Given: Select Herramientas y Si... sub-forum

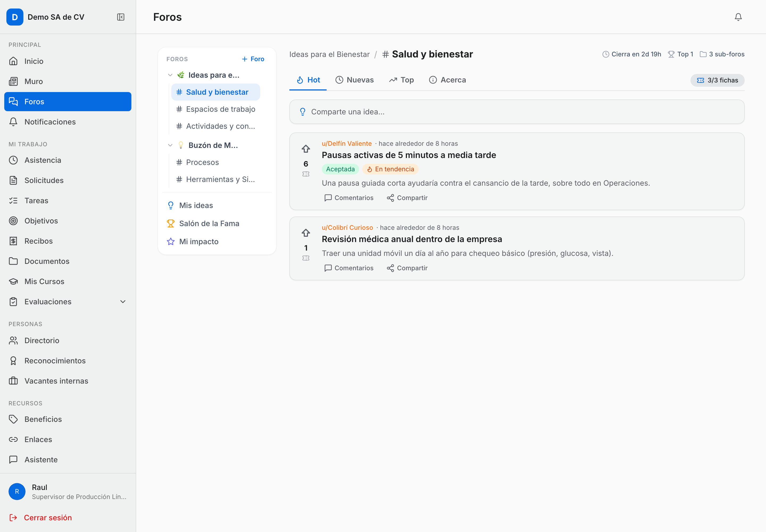Looking at the screenshot, I should pyautogui.click(x=216, y=179).
